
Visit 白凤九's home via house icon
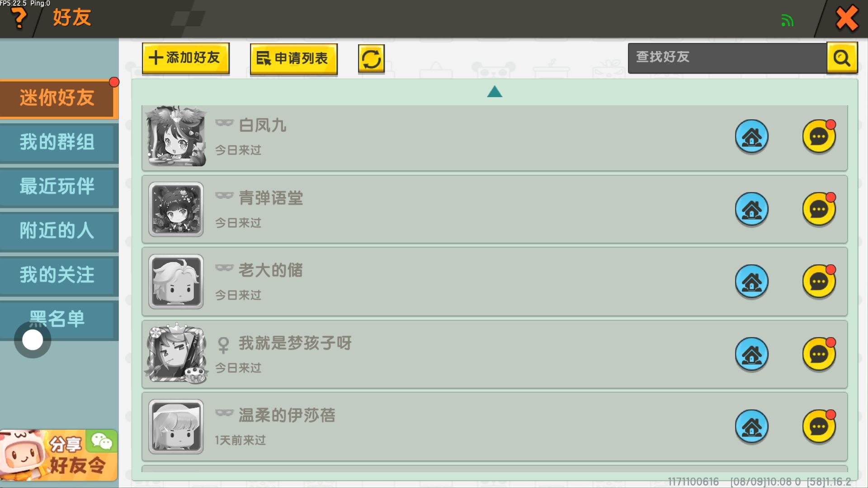click(x=751, y=136)
